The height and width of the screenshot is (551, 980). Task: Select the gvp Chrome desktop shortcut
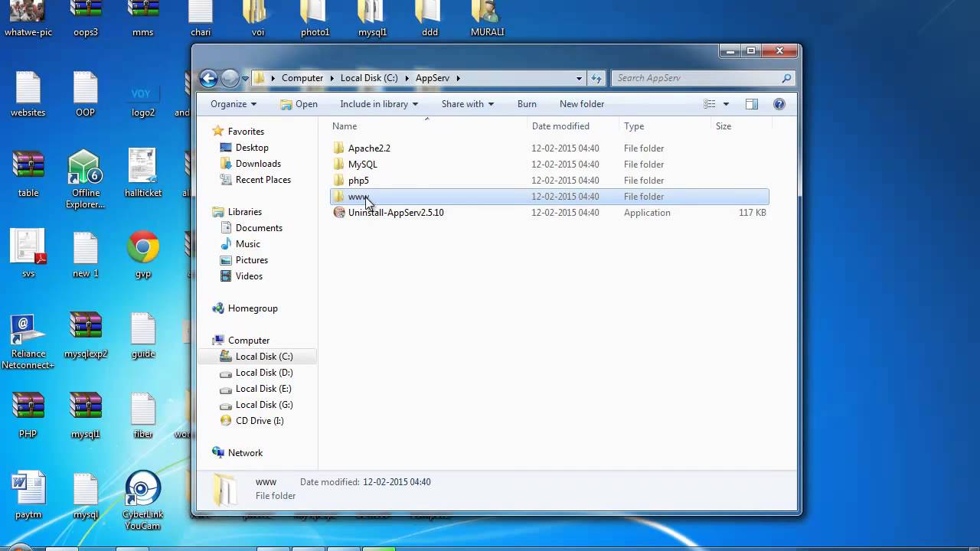pos(143,254)
